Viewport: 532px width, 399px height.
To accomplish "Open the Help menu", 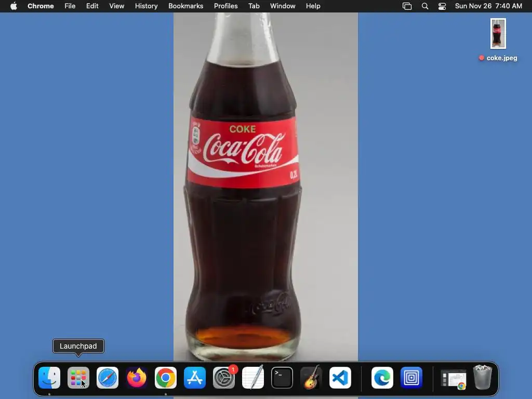I will [x=313, y=6].
